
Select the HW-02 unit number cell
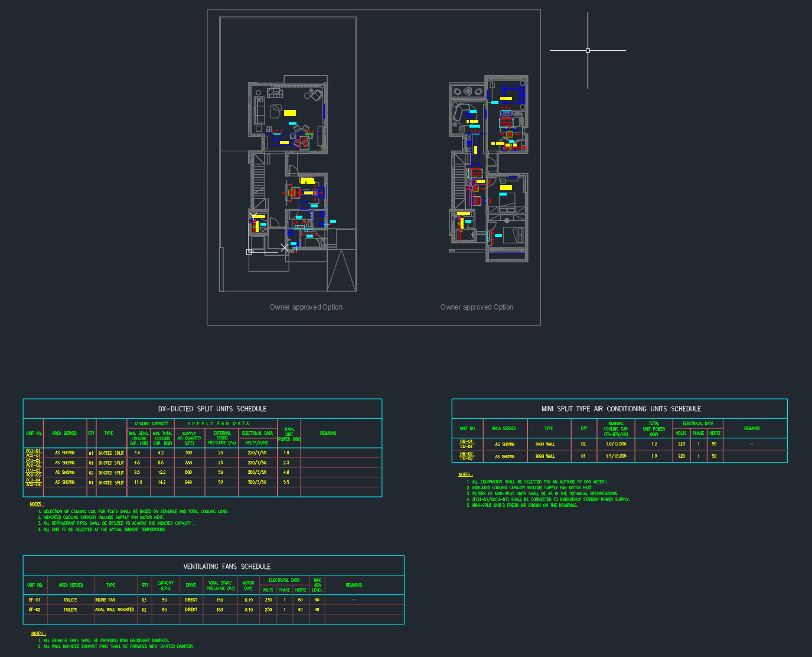[467, 456]
